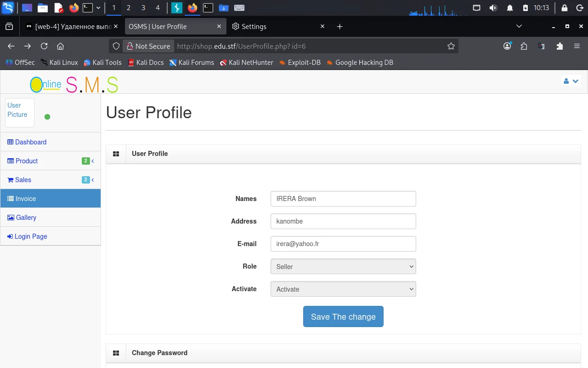
Task: Switch to the Settings browser tab
Action: tap(254, 27)
